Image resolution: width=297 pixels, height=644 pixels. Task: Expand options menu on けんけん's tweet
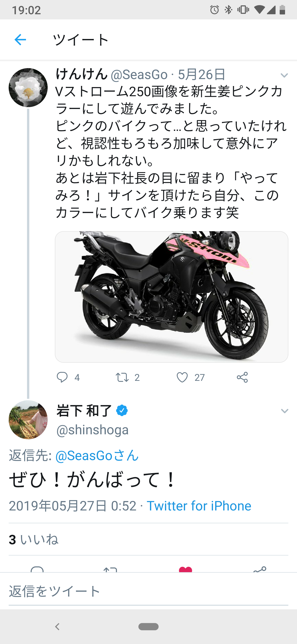point(284,75)
